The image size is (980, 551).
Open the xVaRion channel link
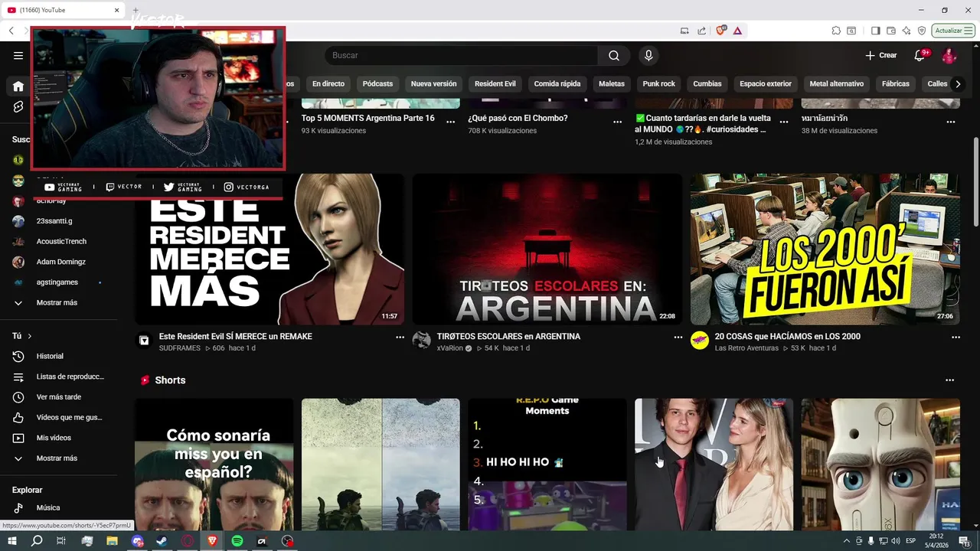450,348
